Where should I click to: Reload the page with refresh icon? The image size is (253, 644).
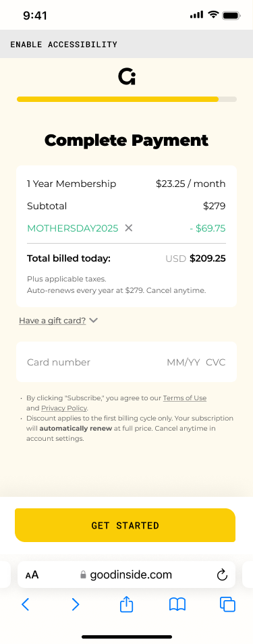point(222,574)
